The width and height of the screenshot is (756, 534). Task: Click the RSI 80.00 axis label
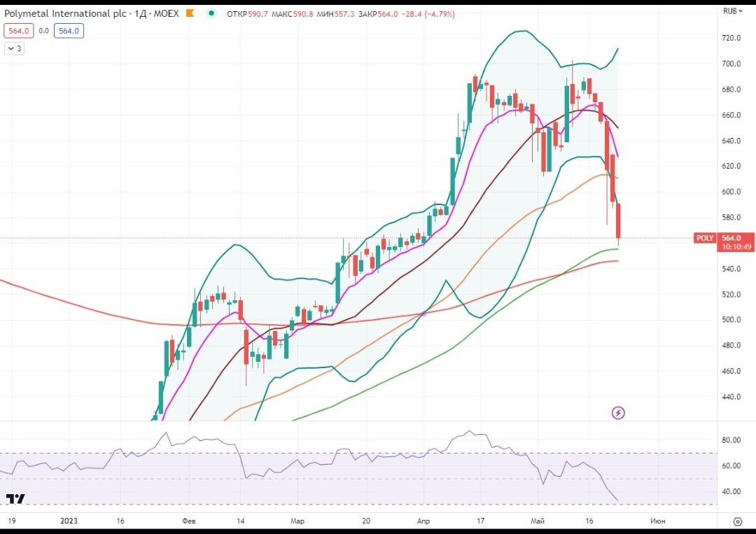click(731, 440)
